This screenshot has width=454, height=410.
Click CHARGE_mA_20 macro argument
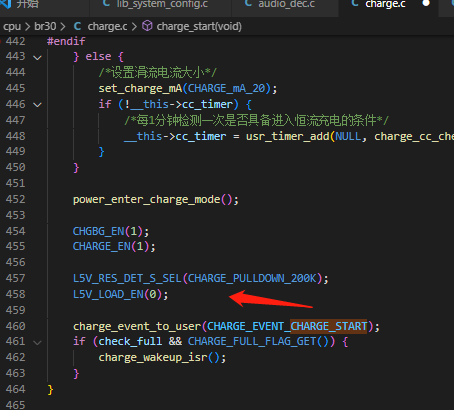point(227,88)
